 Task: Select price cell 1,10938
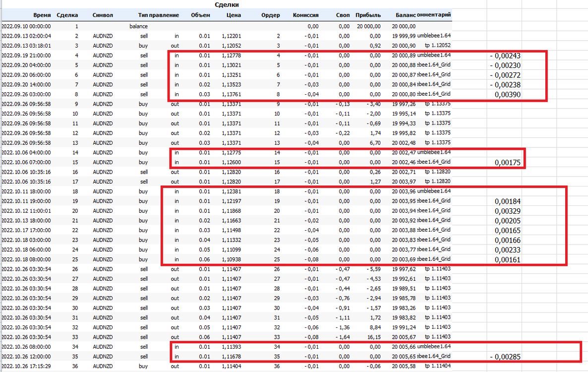pyautogui.click(x=232, y=259)
